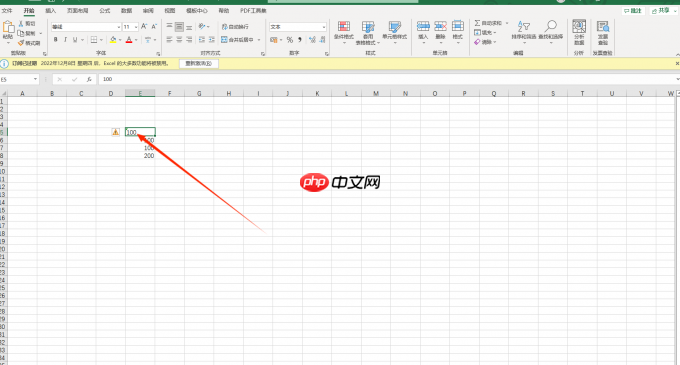This screenshot has width=680, height=365.
Task: Open the number format combo box showing 文本
Action: (x=298, y=27)
